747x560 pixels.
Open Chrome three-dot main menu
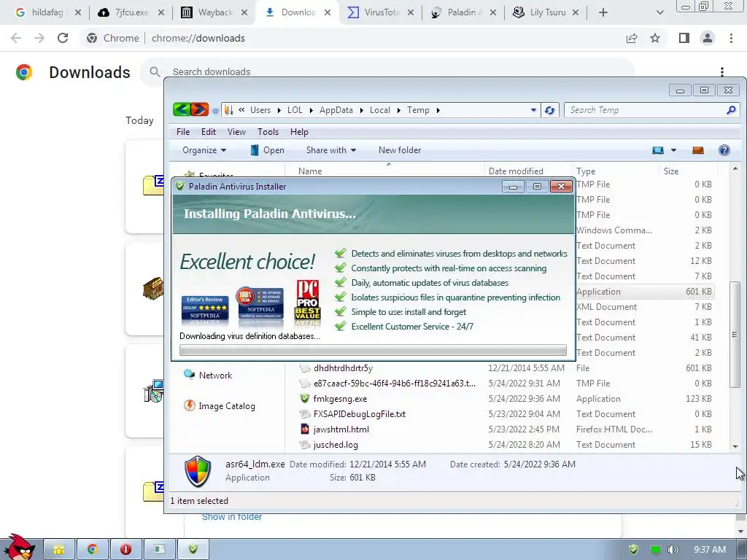[731, 38]
